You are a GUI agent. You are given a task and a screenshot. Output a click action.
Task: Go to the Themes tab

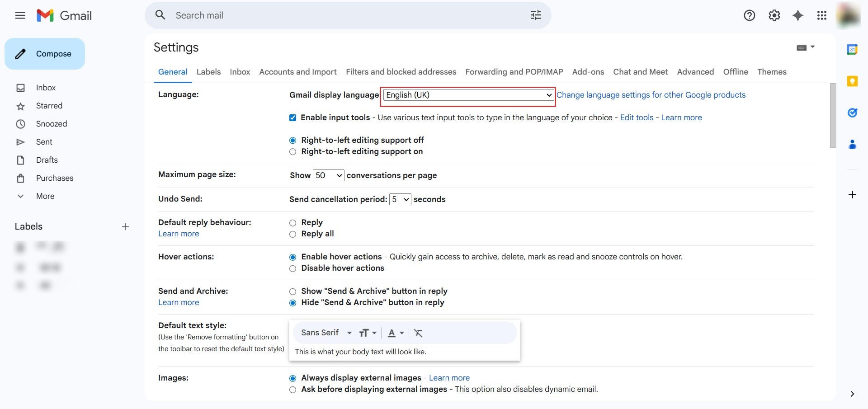[x=772, y=72]
